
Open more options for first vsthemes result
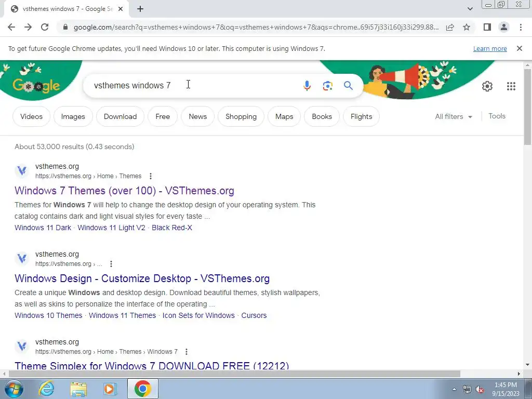pos(150,176)
